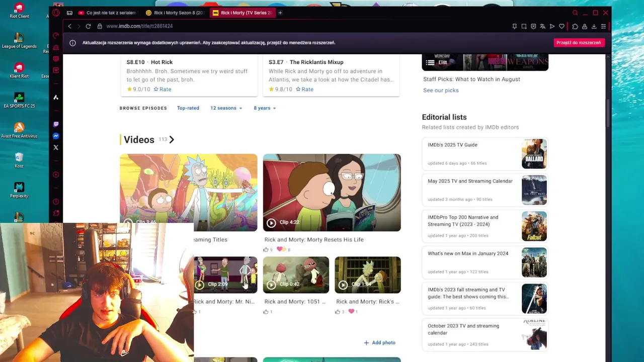Click the translate icon in address bar
Image resolution: width=644 pixels, height=362 pixels.
(542, 26)
